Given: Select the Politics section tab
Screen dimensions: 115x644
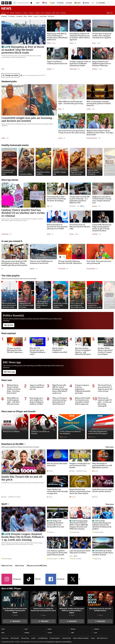Looking at the screenshot, I should tap(31, 13).
